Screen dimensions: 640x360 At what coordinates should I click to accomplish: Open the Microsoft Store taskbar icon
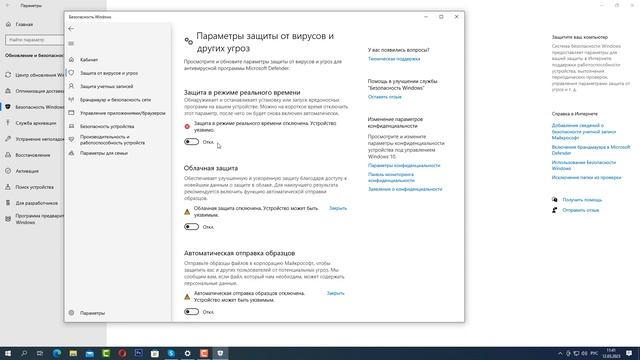point(155,353)
